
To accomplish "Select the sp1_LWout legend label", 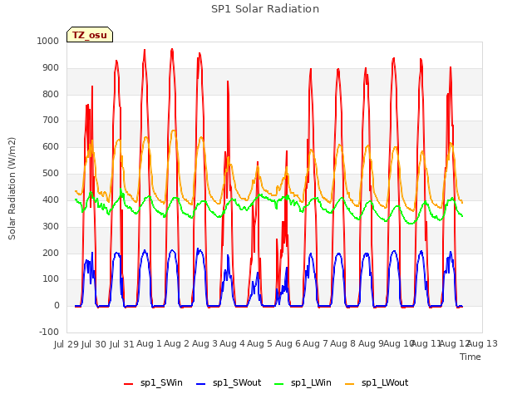I will point(385,382).
